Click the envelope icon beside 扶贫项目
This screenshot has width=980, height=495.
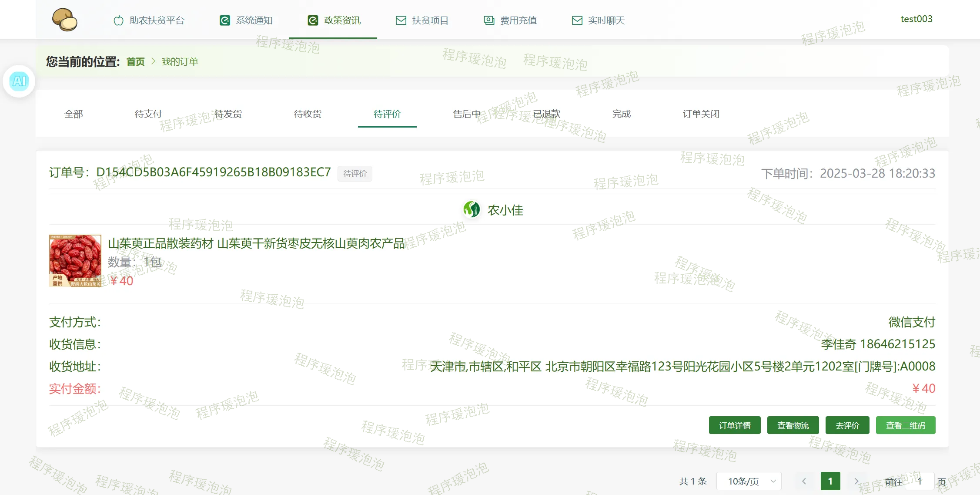(x=401, y=20)
